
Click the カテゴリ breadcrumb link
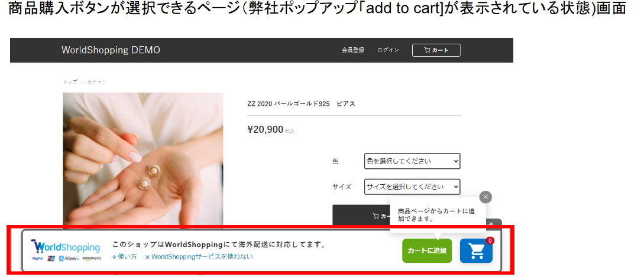[x=96, y=82]
